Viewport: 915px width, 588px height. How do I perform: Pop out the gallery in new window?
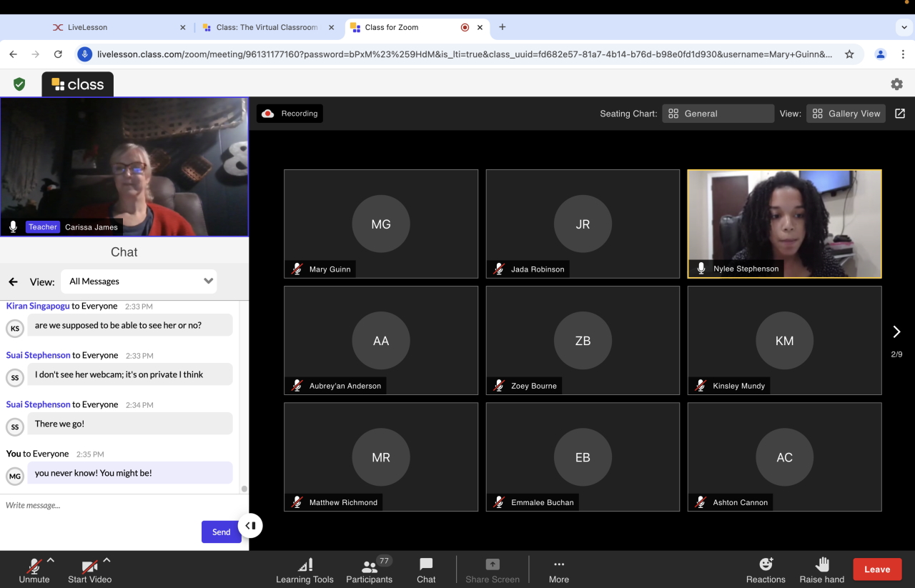click(x=900, y=114)
